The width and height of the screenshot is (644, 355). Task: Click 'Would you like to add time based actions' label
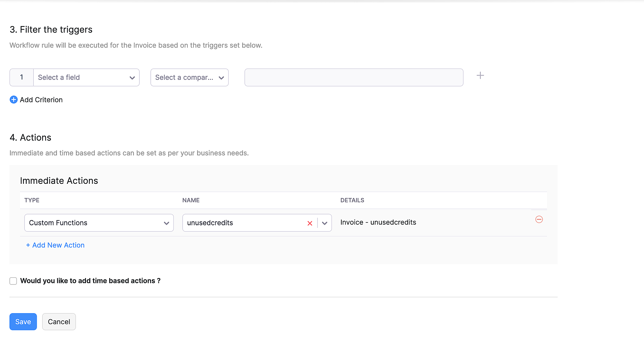click(x=90, y=281)
